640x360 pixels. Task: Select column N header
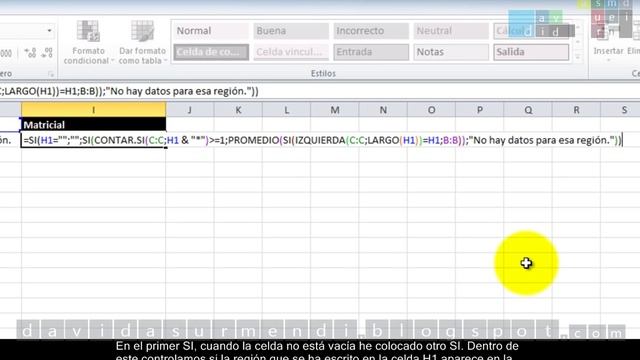pyautogui.click(x=383, y=110)
